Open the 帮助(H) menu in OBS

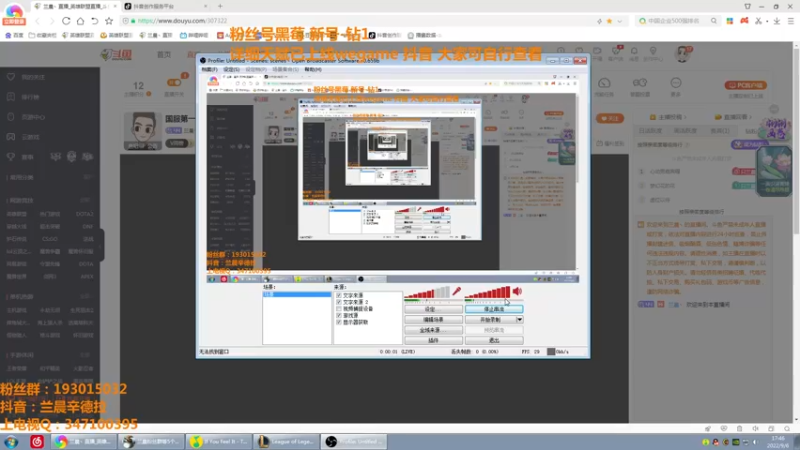click(313, 69)
